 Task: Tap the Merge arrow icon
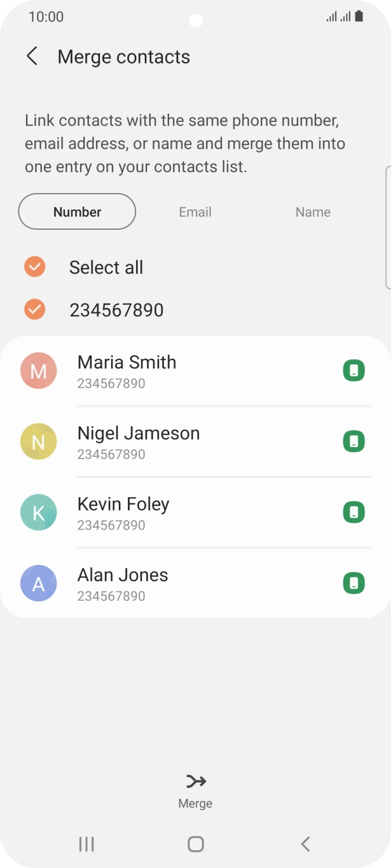(x=195, y=782)
